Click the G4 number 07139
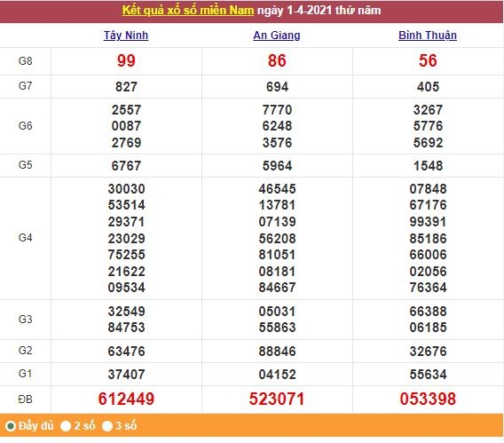The width and height of the screenshot is (504, 443). (277, 222)
